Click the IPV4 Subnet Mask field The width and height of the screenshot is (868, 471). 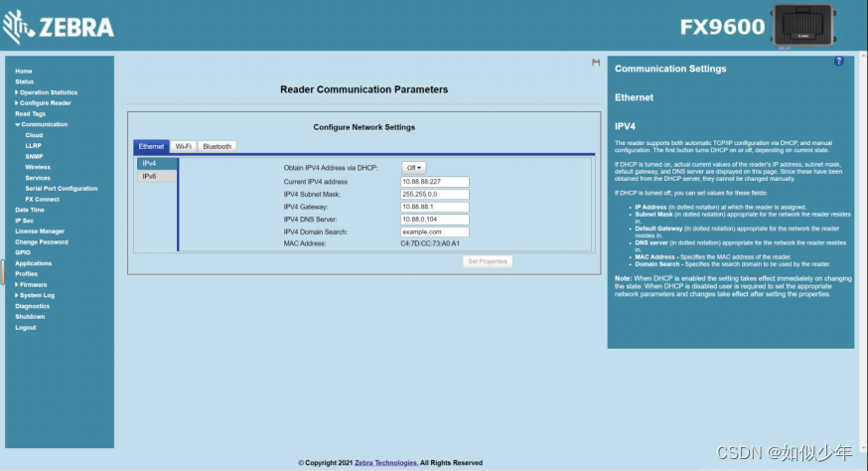[x=435, y=195]
